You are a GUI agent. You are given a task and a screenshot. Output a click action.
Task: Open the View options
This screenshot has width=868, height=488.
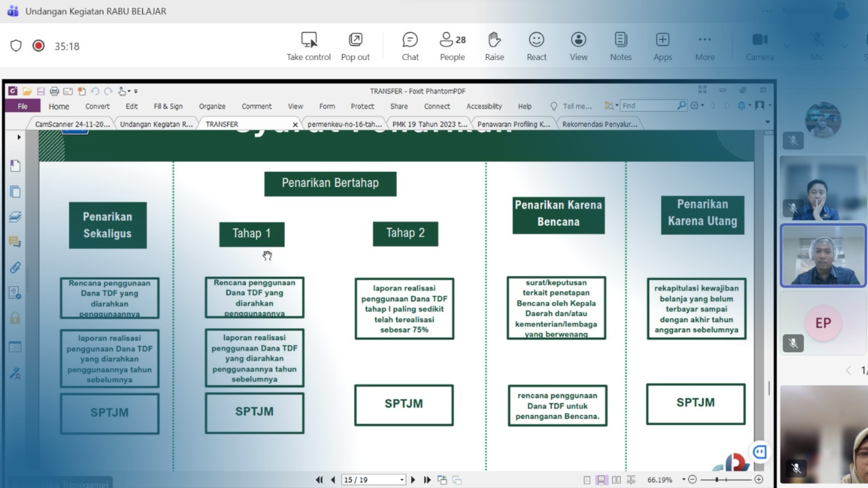[578, 46]
